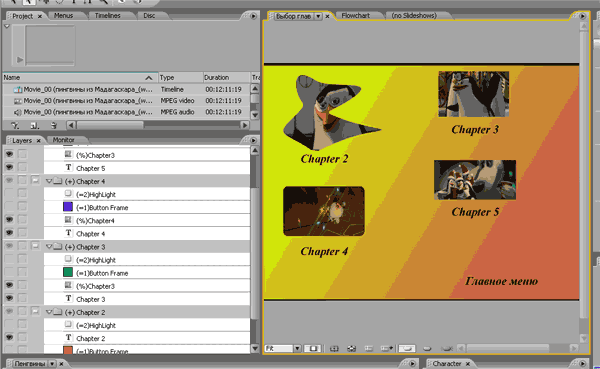Toggle the lock box of Chapter 5 layer

tap(23, 167)
